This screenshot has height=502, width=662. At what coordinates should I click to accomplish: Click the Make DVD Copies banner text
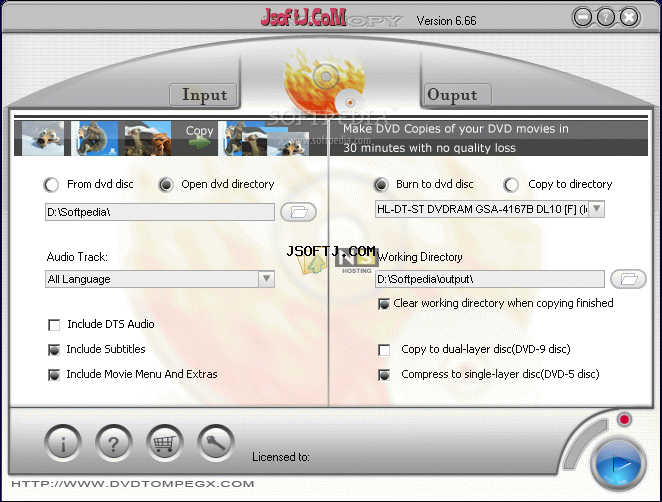[456, 138]
